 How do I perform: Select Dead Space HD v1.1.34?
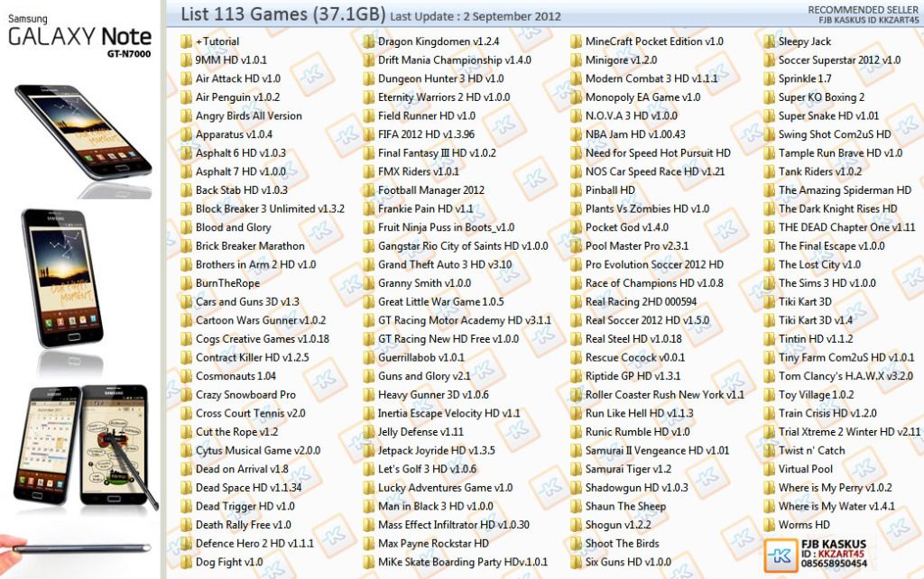coord(249,488)
